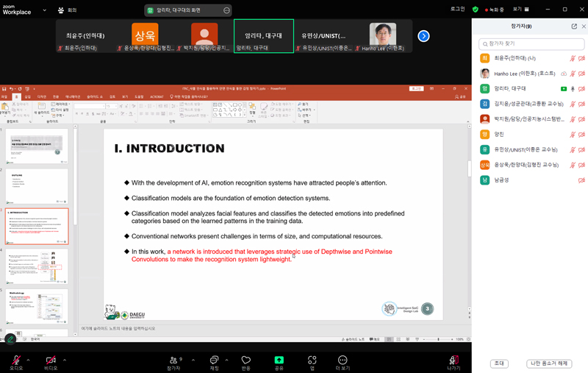Screen dimensions: 588x373
Task: Open the Zoom Workplace dropdown arrow
Action: pyautogui.click(x=44, y=10)
